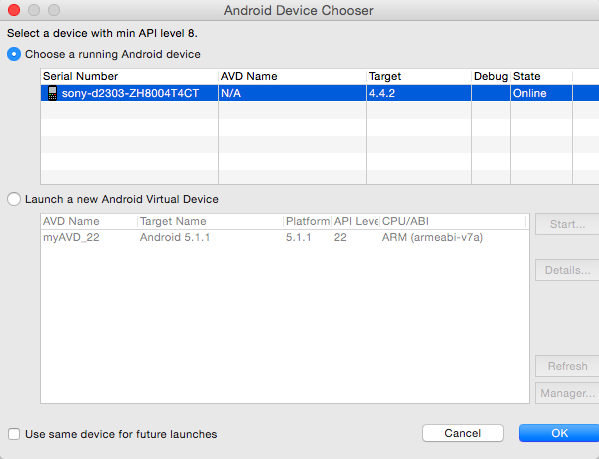Open AVD Details... button
Image resolution: width=599 pixels, height=459 pixels.
point(567,270)
